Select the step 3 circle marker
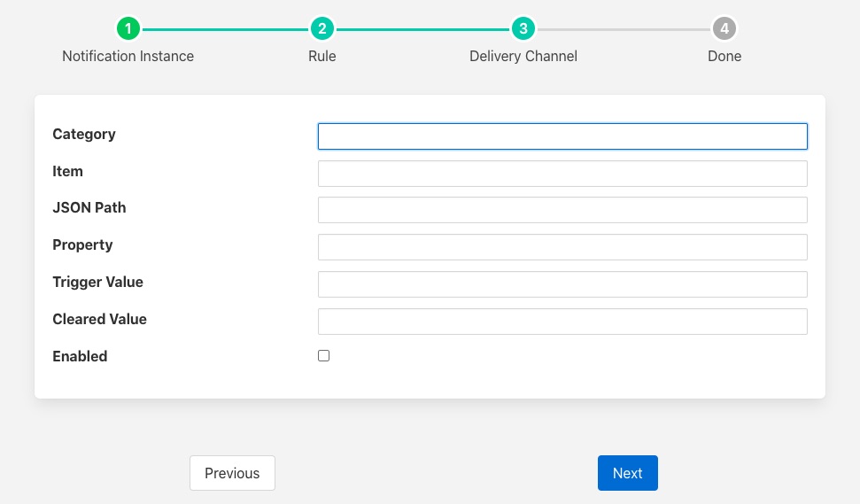 pos(523,29)
